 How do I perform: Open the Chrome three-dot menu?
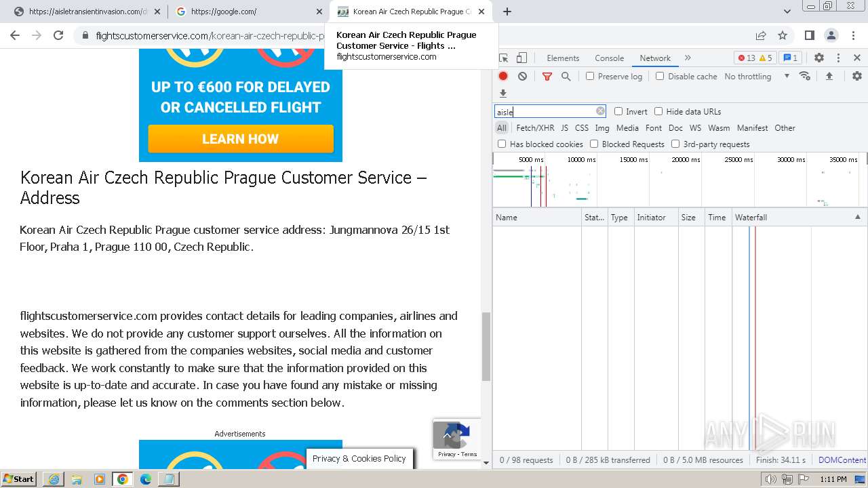852,35
